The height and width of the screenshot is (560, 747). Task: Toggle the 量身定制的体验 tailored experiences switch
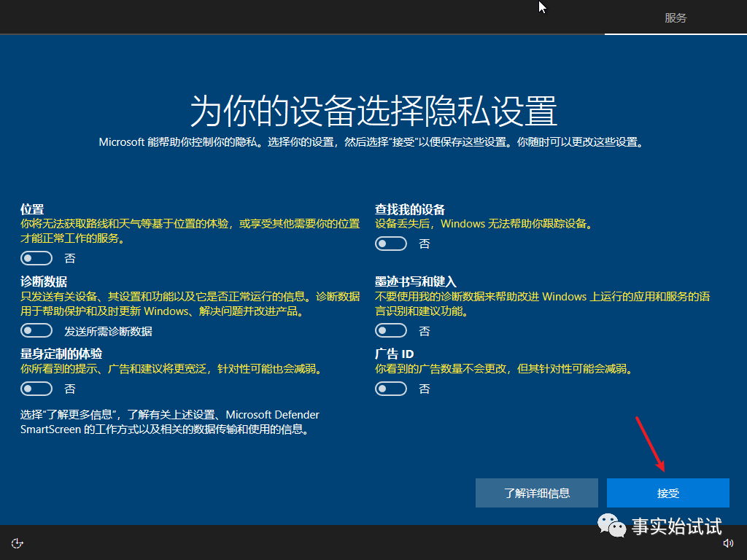[36, 389]
